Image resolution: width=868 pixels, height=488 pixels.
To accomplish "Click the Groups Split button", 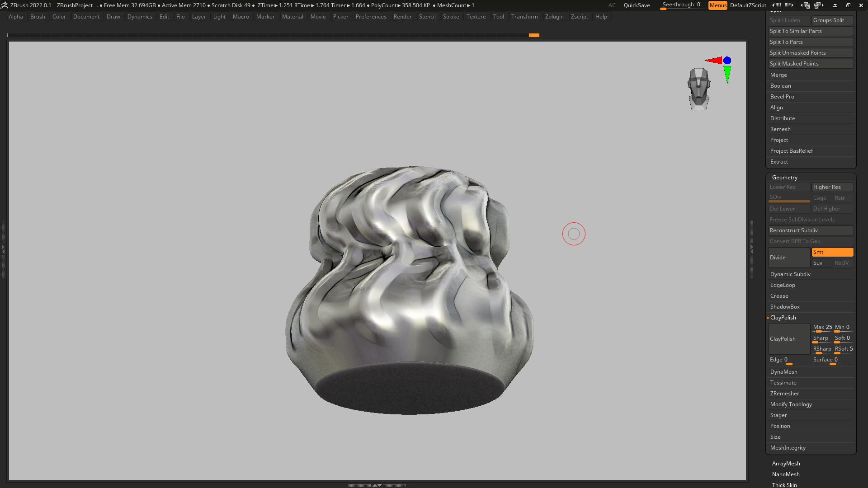I will [x=832, y=20].
